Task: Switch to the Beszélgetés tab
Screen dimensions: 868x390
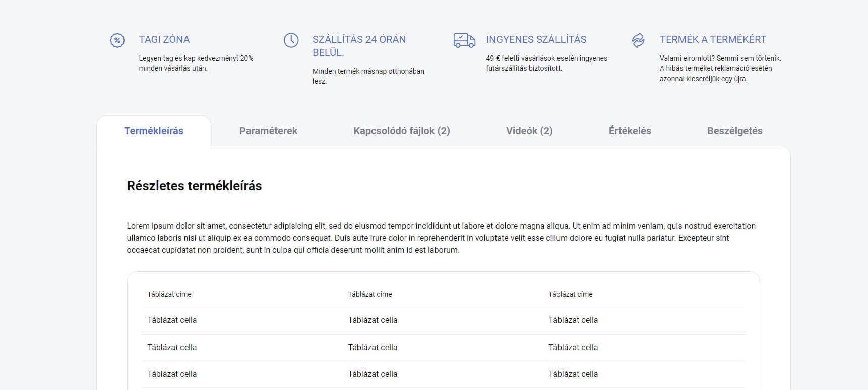Action: (x=734, y=131)
